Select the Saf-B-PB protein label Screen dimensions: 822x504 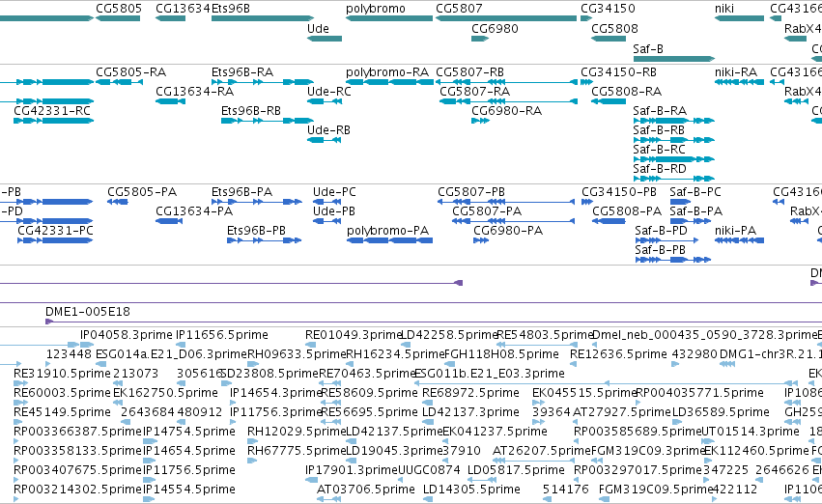[660, 250]
